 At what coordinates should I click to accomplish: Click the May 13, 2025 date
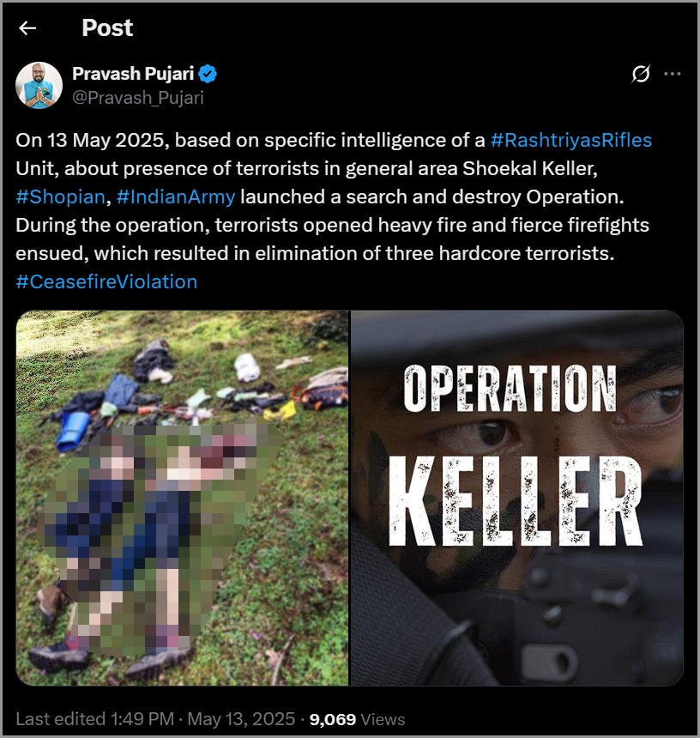coord(241,719)
